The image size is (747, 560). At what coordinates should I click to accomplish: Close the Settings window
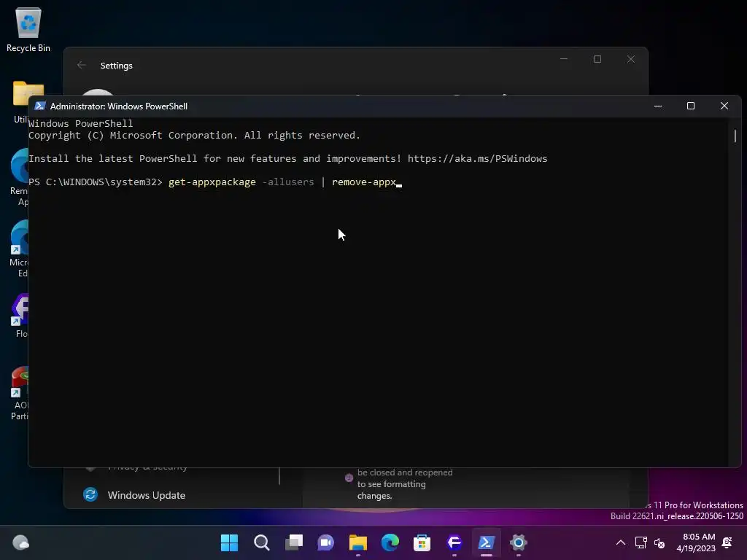pos(631,59)
